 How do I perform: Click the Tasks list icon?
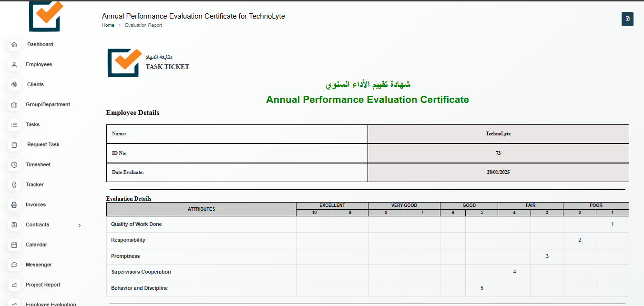14,125
